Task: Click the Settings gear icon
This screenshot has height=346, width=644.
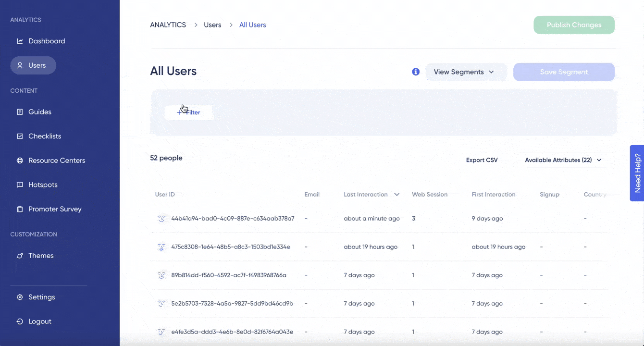Action: tap(20, 297)
